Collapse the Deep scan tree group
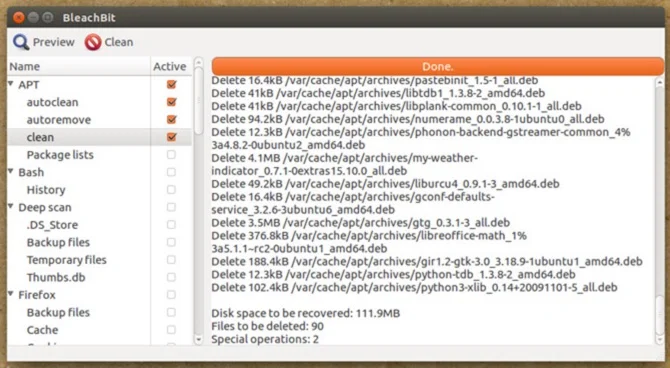The image size is (670, 368). tap(11, 206)
